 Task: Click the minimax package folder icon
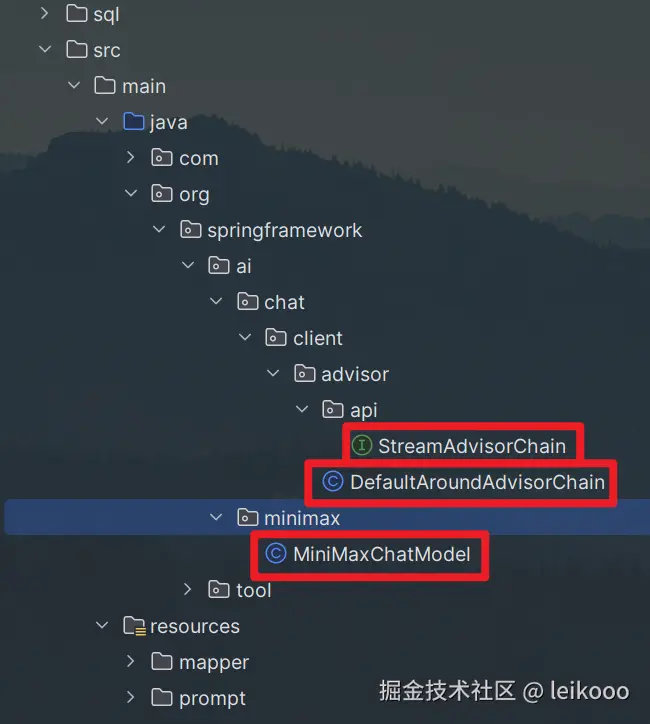(x=247, y=518)
